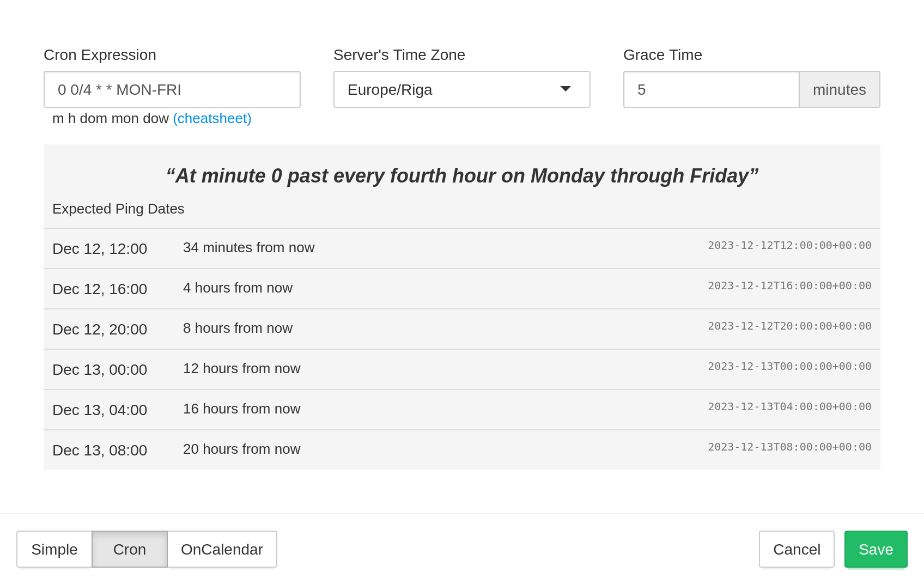Image resolution: width=924 pixels, height=584 pixels.
Task: Open the Server's Time Zone dropdown
Action: pyautogui.click(x=461, y=89)
